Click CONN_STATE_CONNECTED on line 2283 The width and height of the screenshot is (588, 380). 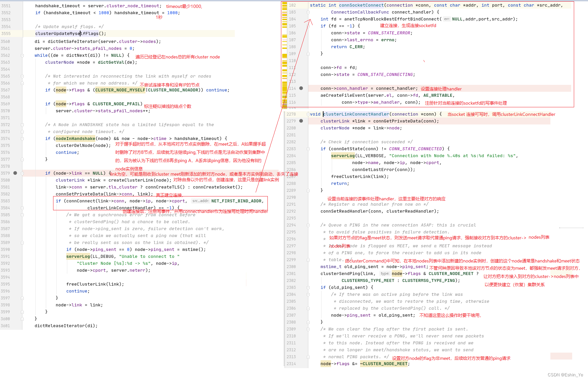click(x=416, y=149)
